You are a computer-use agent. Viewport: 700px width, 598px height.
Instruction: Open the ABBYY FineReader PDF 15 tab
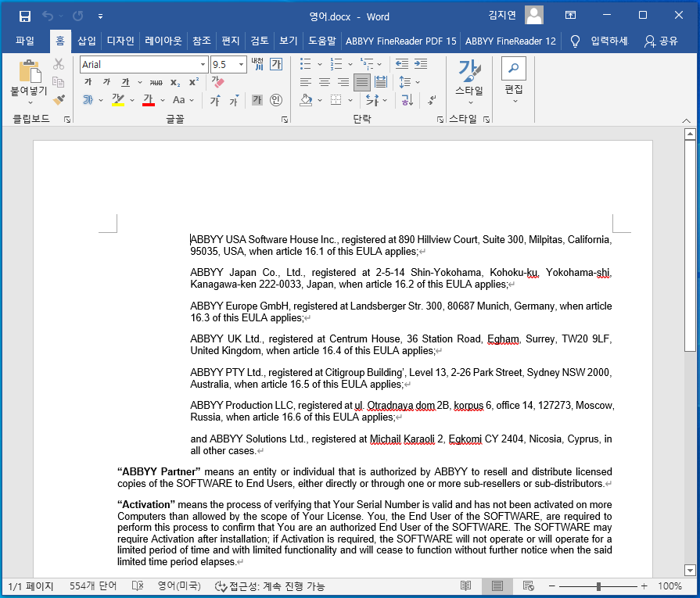click(x=401, y=41)
